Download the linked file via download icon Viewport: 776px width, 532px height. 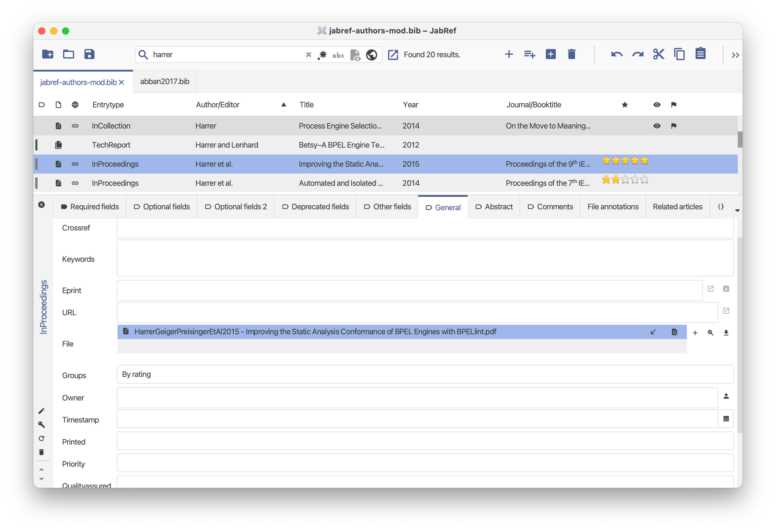click(x=726, y=333)
